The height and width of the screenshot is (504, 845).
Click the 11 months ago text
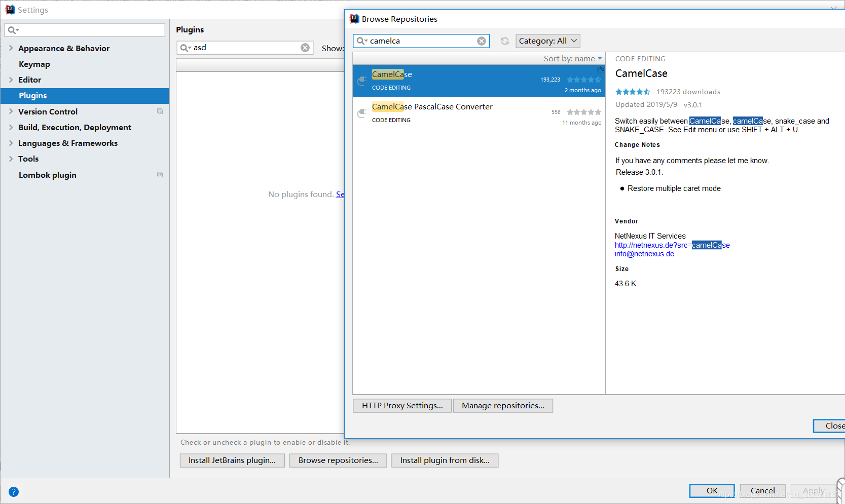[x=582, y=123]
